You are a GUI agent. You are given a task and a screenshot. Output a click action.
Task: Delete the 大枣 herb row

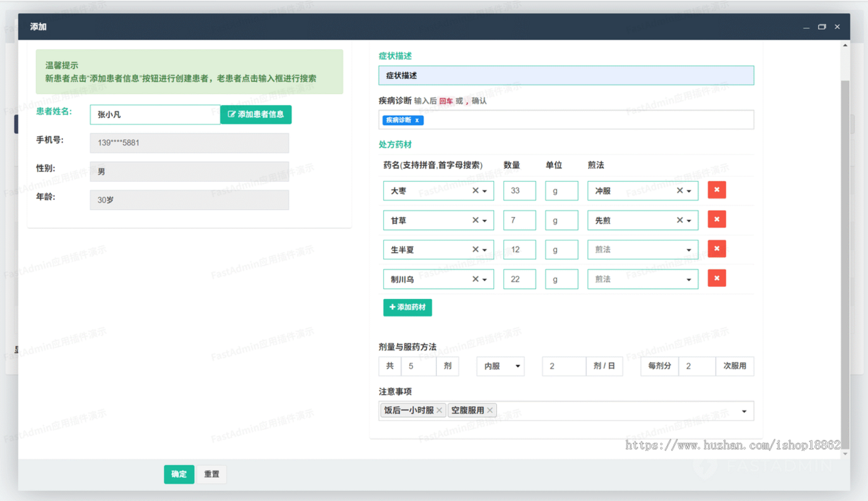(x=716, y=190)
